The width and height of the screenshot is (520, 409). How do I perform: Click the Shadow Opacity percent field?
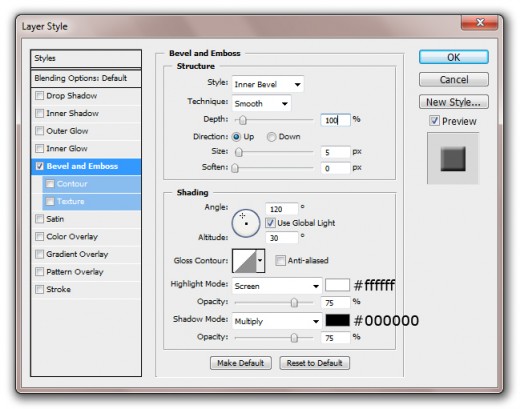pyautogui.click(x=335, y=338)
